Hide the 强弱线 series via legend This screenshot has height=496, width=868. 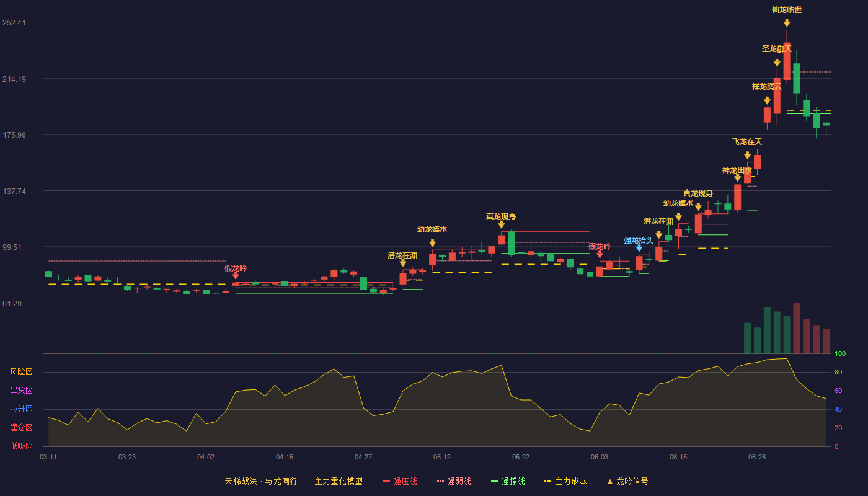(x=454, y=481)
